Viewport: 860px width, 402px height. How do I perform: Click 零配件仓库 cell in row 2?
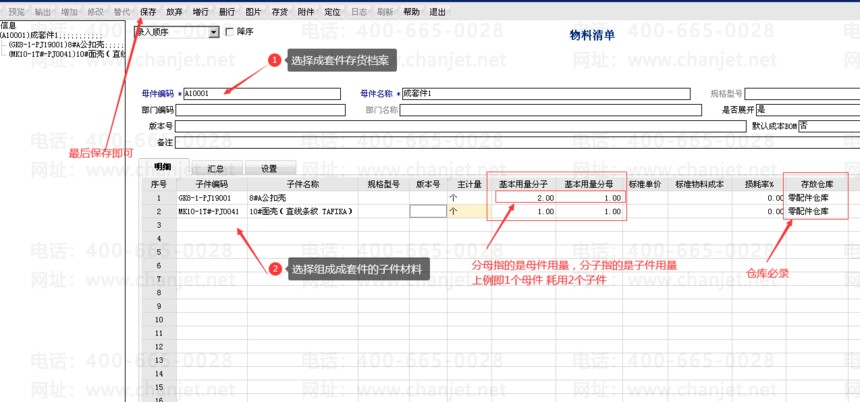point(817,212)
